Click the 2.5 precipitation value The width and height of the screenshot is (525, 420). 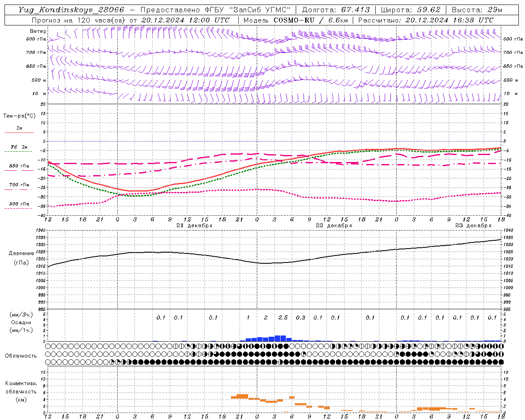click(283, 317)
